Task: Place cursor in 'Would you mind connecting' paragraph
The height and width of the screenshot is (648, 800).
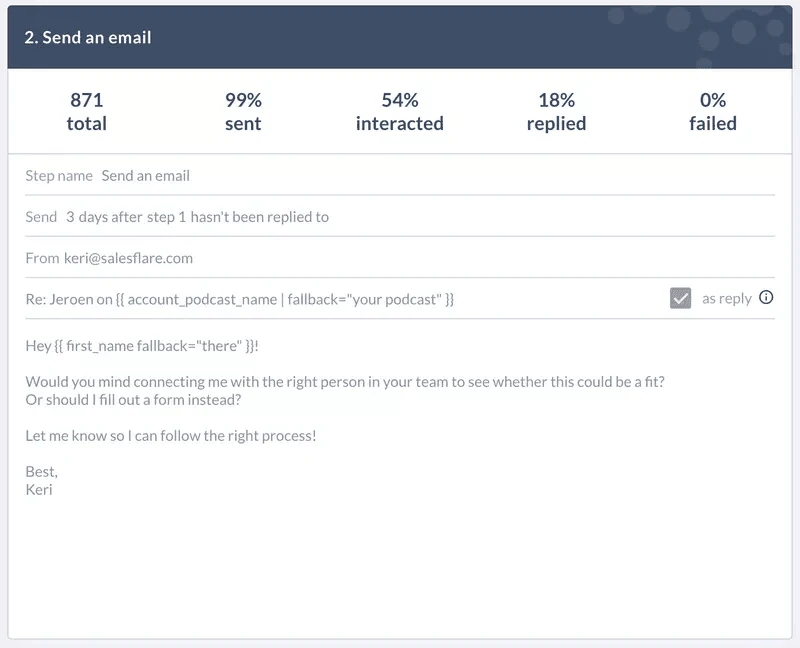Action: (345, 391)
